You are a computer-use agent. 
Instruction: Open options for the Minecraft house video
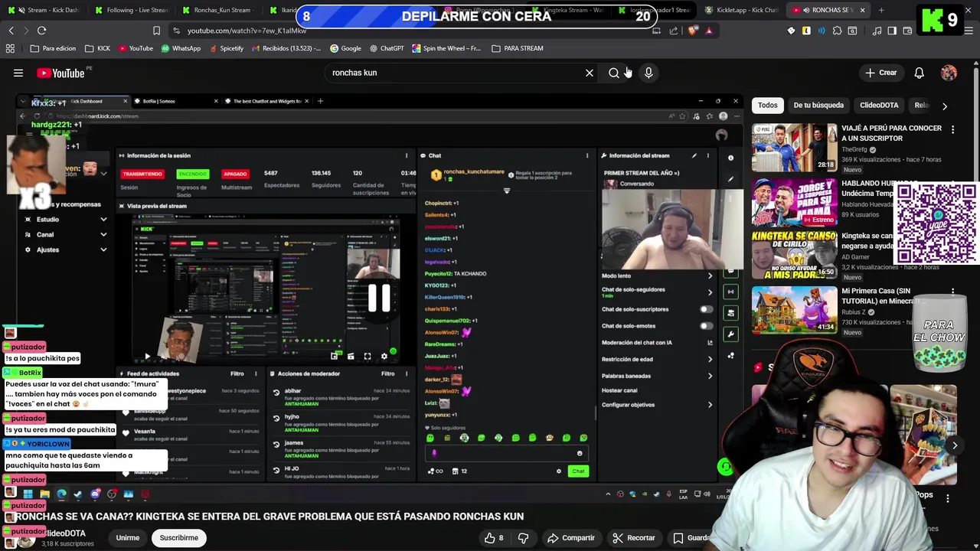(952, 292)
